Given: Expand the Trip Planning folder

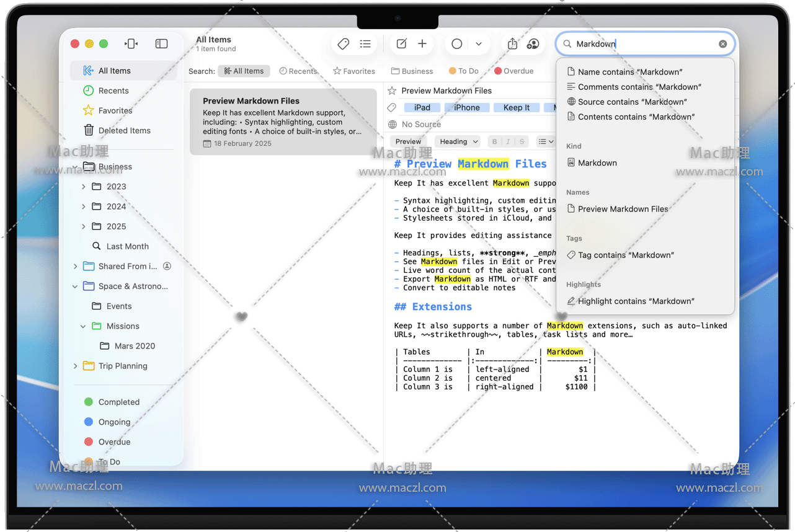Looking at the screenshot, I should pos(76,366).
